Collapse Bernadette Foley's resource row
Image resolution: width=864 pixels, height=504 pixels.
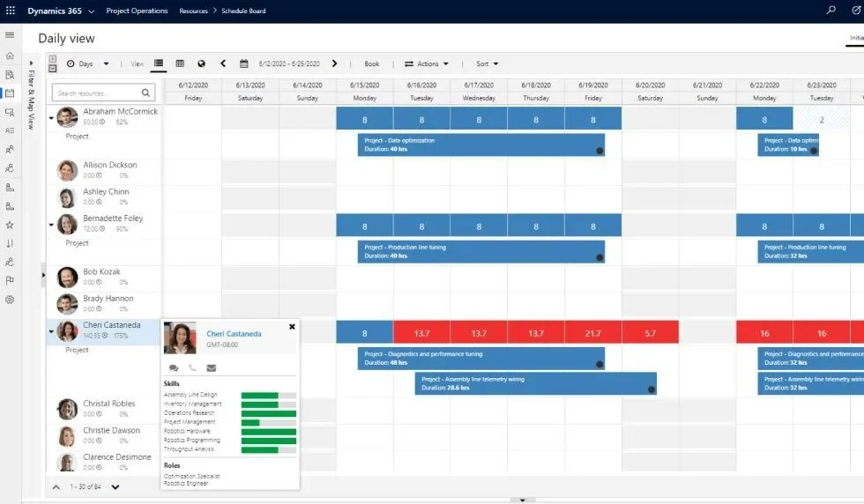[51, 225]
